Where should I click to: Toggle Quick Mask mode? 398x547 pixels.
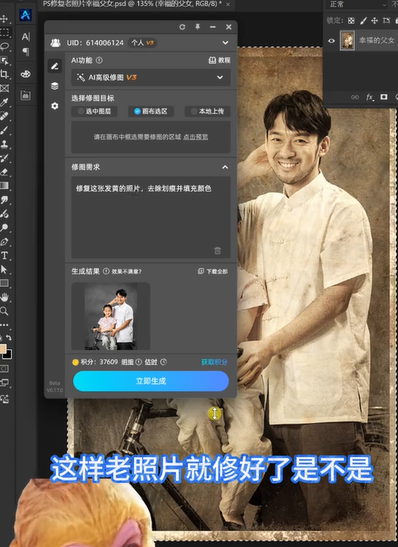click(4, 368)
